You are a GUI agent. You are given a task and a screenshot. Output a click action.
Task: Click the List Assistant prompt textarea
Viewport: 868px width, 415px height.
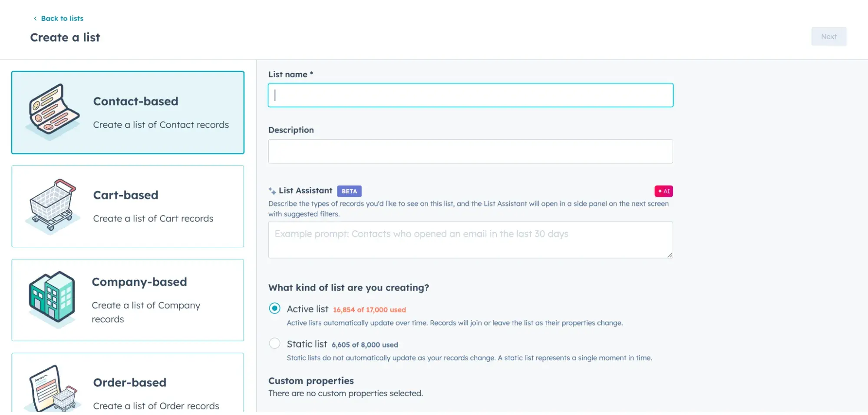coord(471,240)
